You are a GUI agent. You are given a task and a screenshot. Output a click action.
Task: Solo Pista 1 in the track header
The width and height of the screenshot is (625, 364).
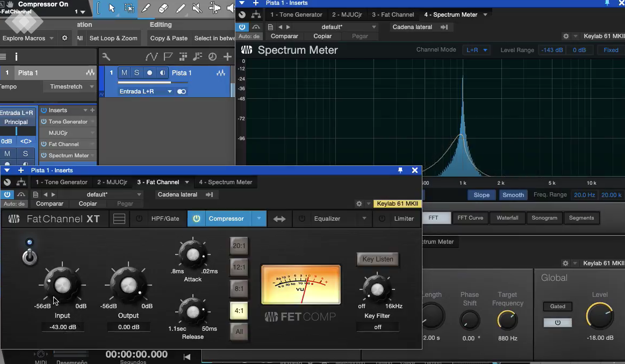pyautogui.click(x=137, y=73)
